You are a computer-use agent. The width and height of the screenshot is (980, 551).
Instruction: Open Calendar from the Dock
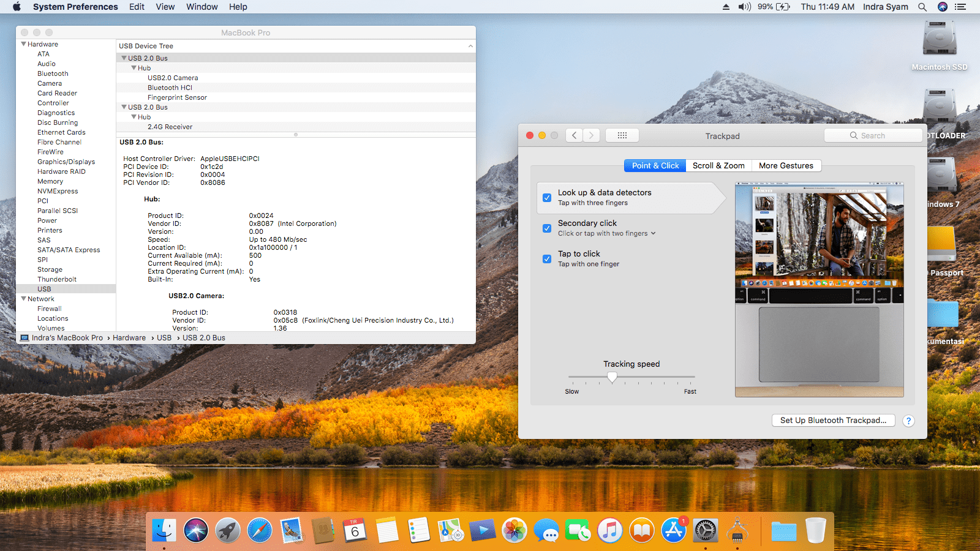(355, 530)
